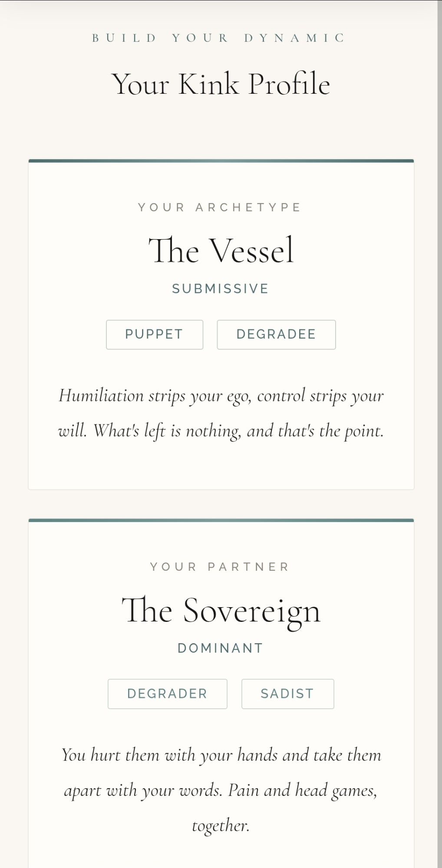The width and height of the screenshot is (442, 868).
Task: Click the DOMINANT role label
Action: (x=221, y=648)
